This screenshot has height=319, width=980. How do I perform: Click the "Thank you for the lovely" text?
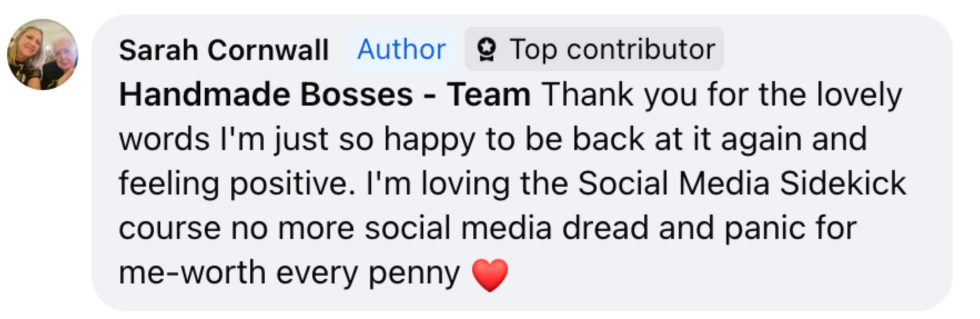(x=722, y=94)
